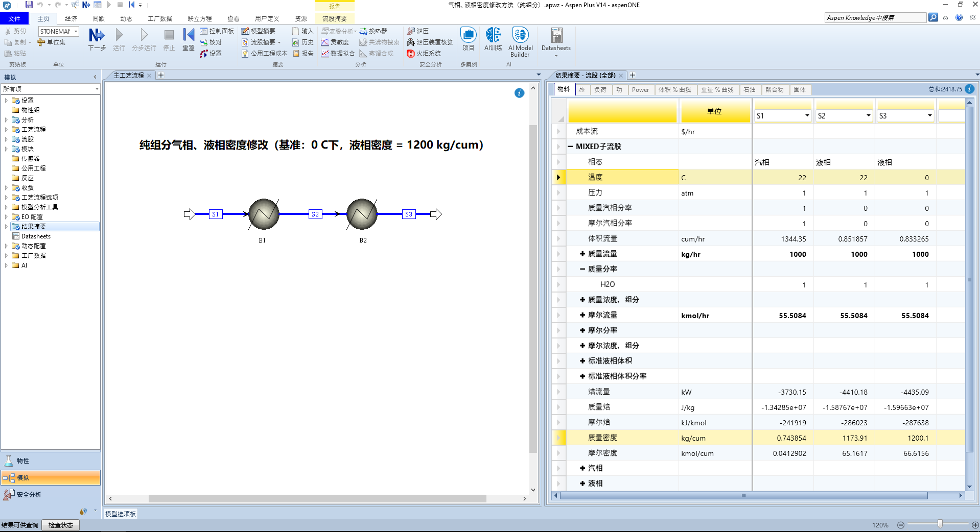980x532 pixels.
Task: Open Utility Costs (公用工程成本)
Action: [x=265, y=54]
